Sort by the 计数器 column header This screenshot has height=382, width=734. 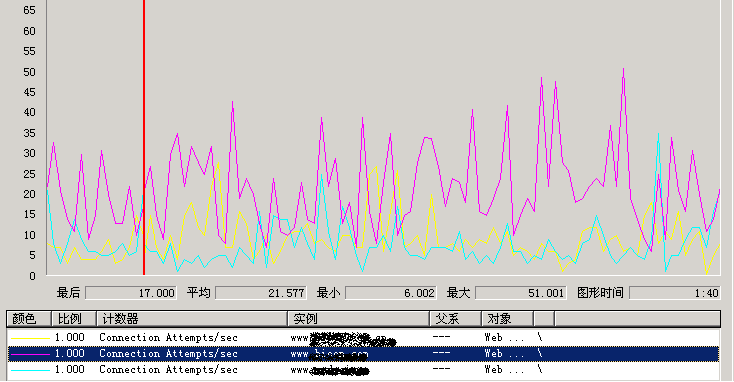(x=191, y=319)
